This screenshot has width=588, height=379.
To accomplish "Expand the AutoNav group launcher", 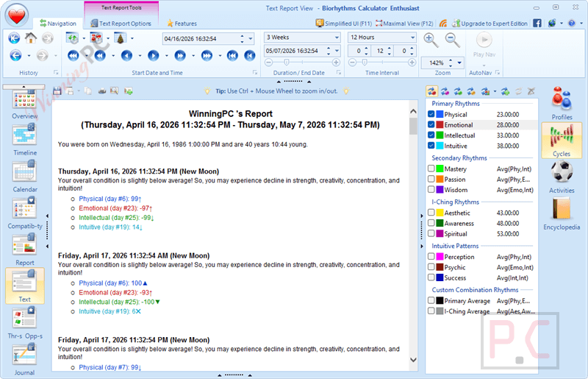I will [498, 72].
